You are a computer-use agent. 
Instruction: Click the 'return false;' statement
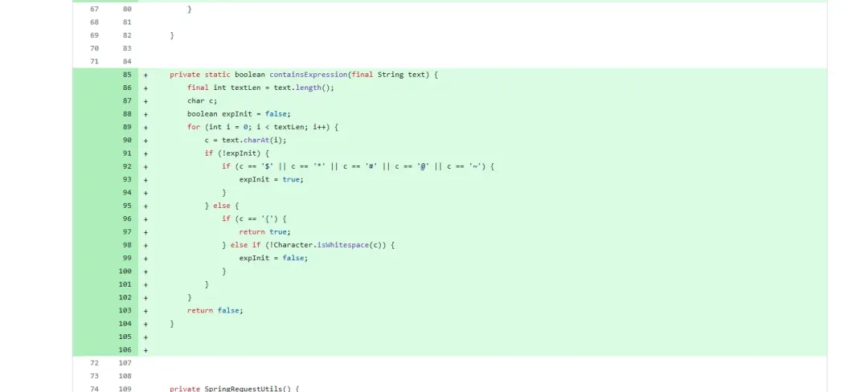(215, 310)
